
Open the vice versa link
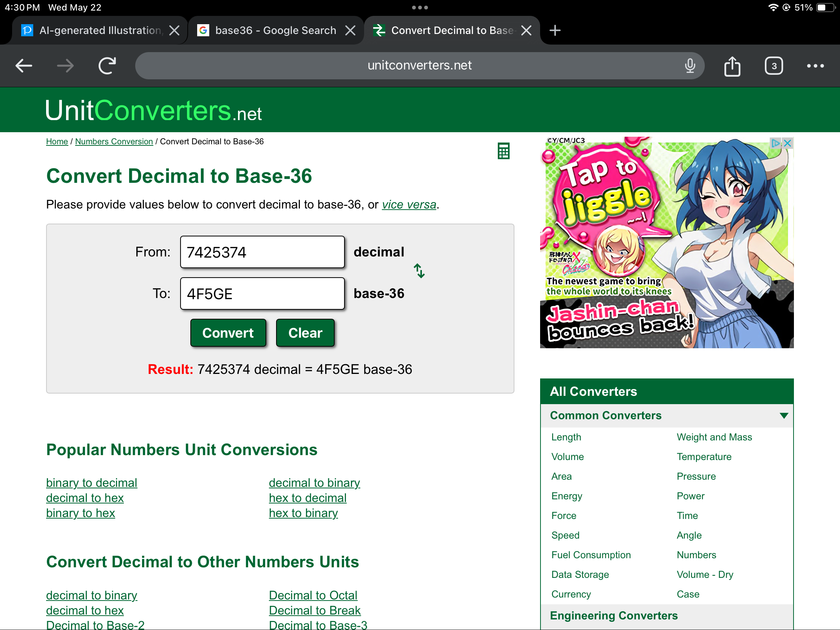coord(409,205)
